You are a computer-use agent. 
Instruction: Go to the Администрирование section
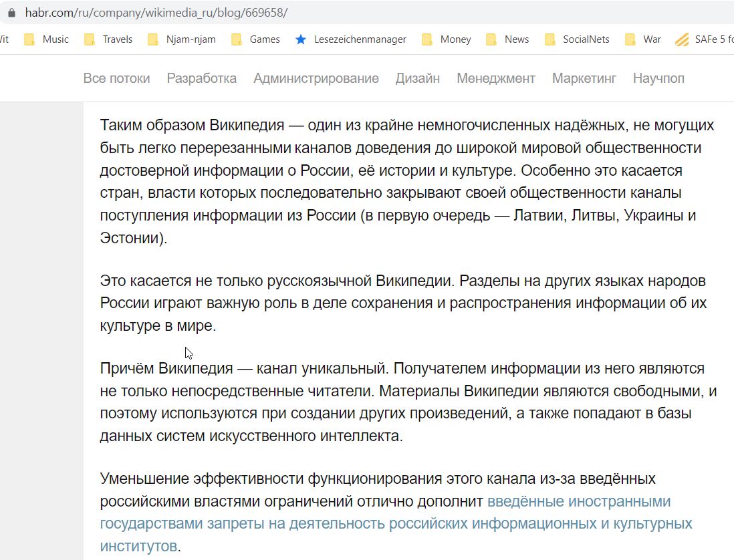click(x=316, y=78)
